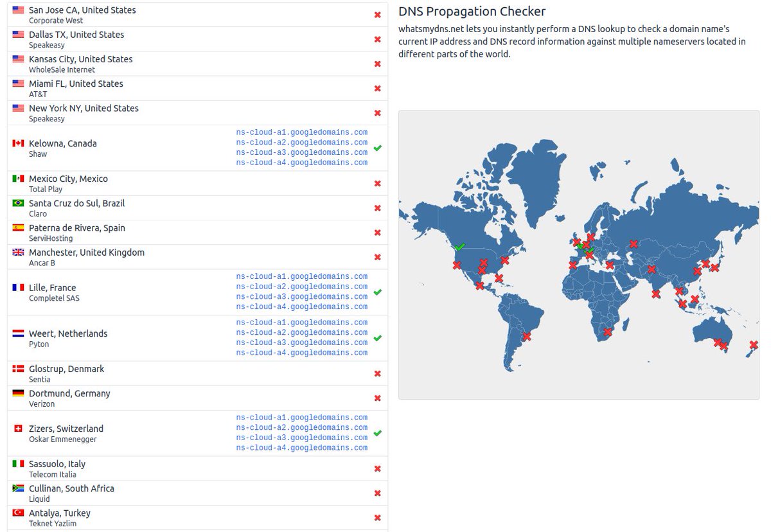Screen dimensions: 771x532
Task: Click the Italian flag beside Sassuolo
Action: (x=18, y=464)
